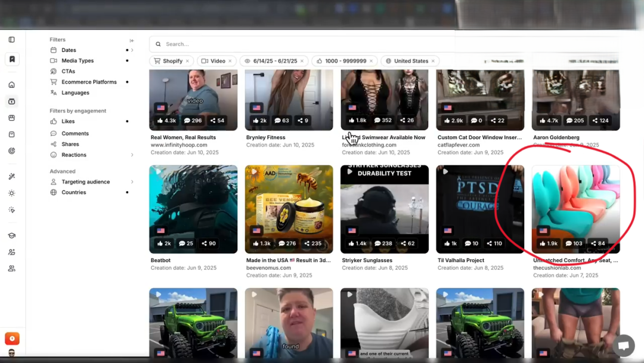Open the Brynley Fitness ad thumbnail
The image size is (644, 363).
pyautogui.click(x=289, y=100)
